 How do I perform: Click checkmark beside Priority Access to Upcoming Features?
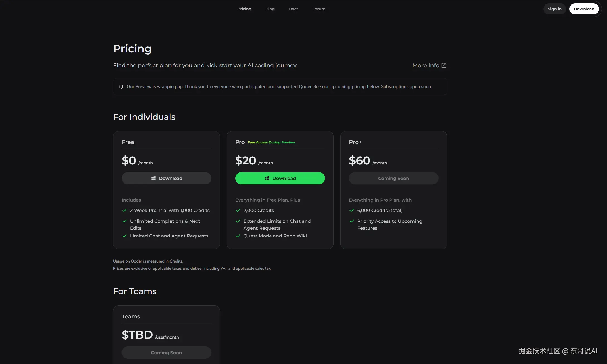click(352, 221)
